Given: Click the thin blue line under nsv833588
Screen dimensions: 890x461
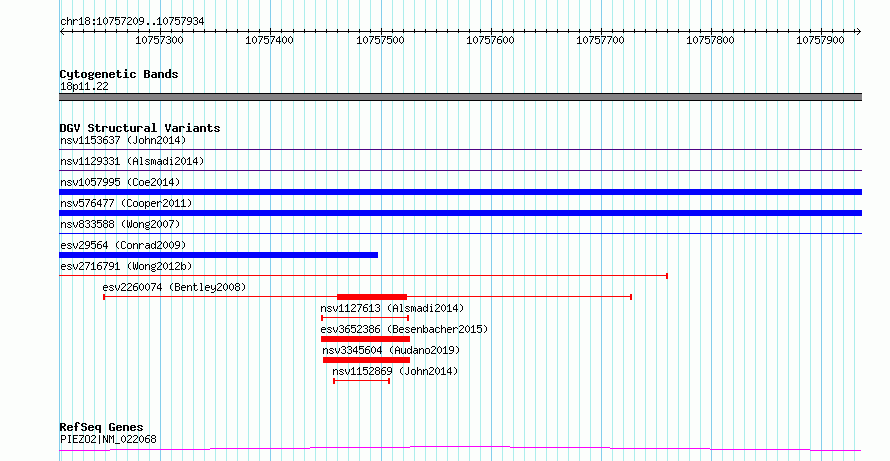Looking at the screenshot, I should point(460,234).
